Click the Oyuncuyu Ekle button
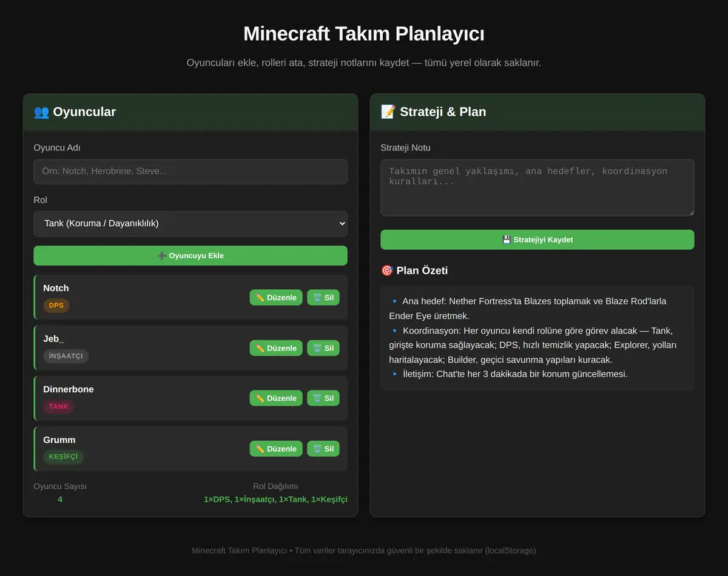The width and height of the screenshot is (728, 576). click(x=190, y=256)
